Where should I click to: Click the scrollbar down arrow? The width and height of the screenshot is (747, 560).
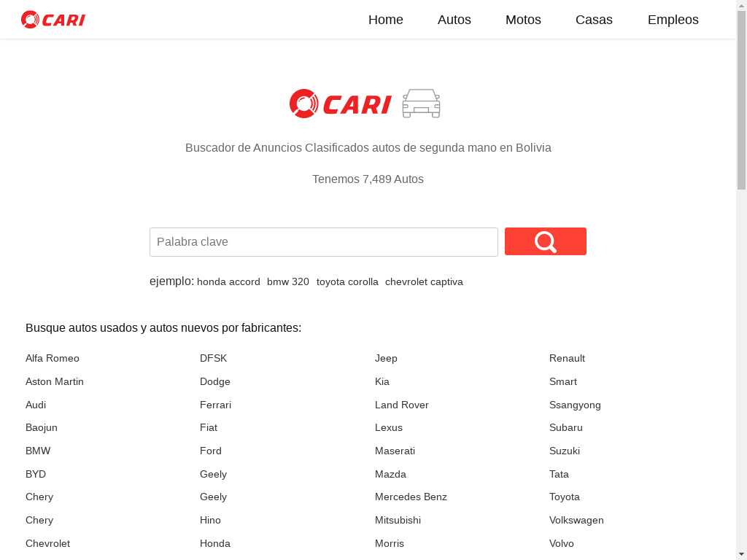click(741, 555)
